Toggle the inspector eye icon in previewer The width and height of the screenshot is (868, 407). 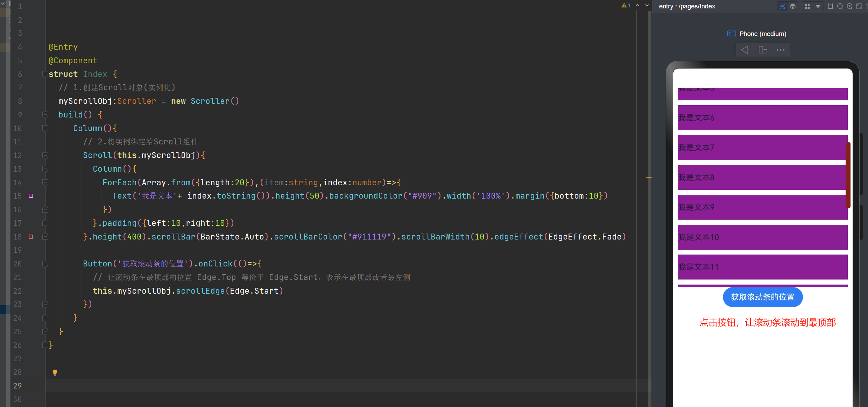[x=782, y=6]
